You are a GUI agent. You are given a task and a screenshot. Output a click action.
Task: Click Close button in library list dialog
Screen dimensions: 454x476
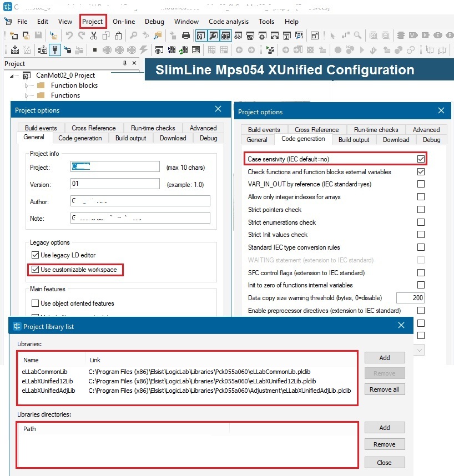pos(385,462)
